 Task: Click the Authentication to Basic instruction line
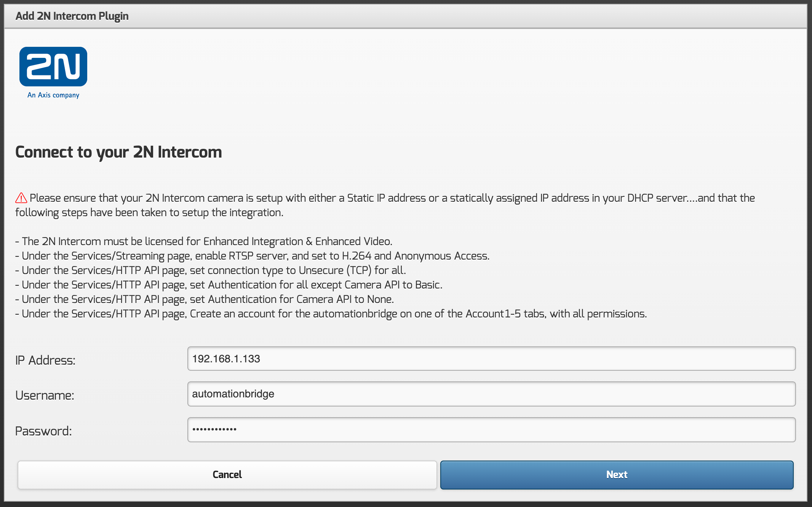[x=229, y=285]
